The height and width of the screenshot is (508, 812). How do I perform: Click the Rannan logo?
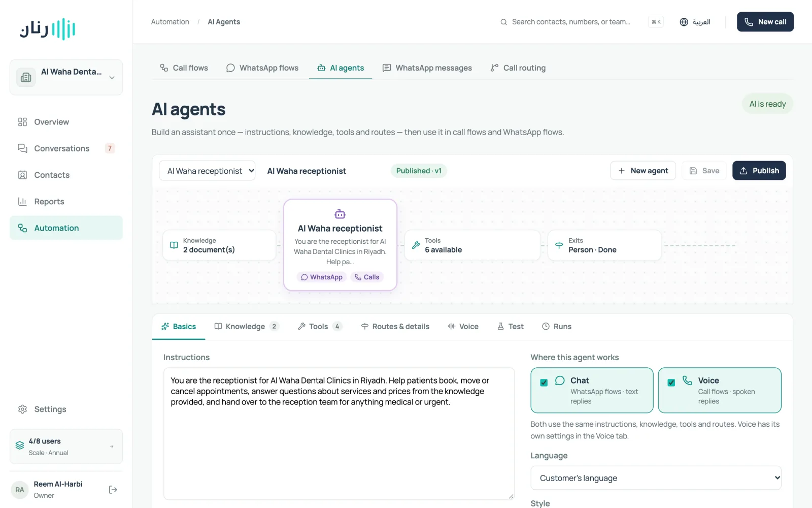[48, 29]
